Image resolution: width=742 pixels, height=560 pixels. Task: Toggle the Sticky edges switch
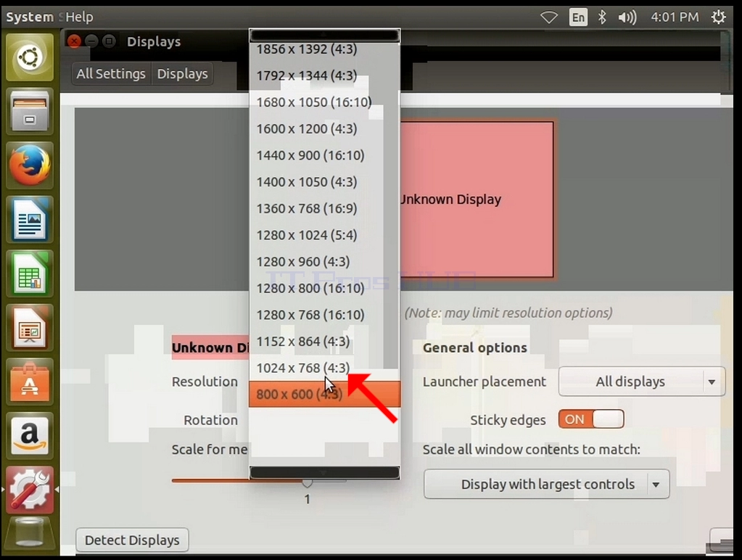coord(591,419)
